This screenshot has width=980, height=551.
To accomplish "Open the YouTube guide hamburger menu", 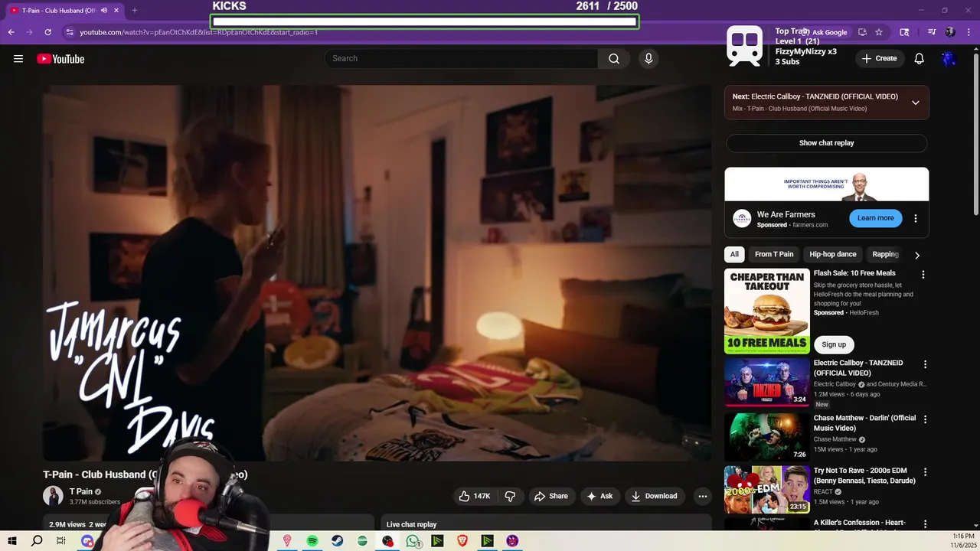I will pyautogui.click(x=18, y=59).
